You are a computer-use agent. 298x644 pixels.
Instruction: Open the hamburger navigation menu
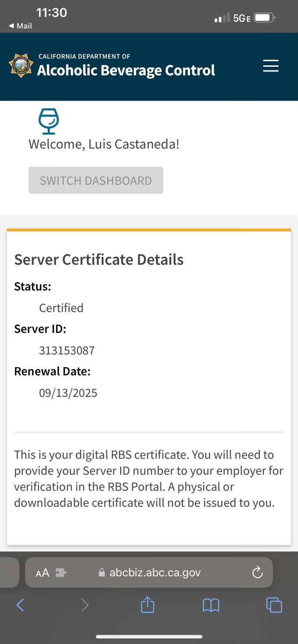click(271, 66)
